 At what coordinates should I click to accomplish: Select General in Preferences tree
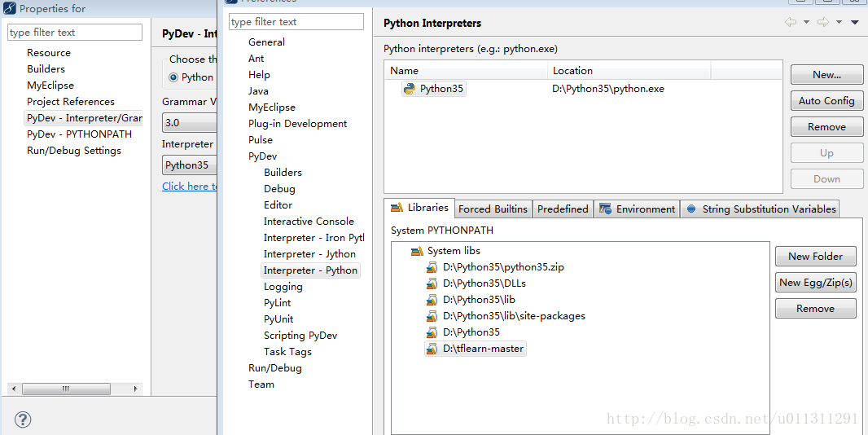pyautogui.click(x=266, y=42)
